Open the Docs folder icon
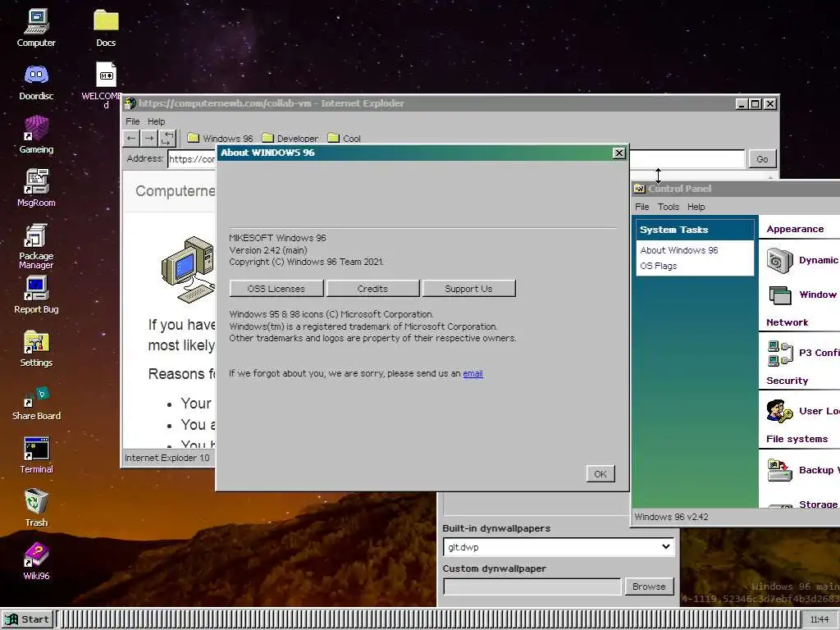The width and height of the screenshot is (840, 630). click(x=106, y=28)
